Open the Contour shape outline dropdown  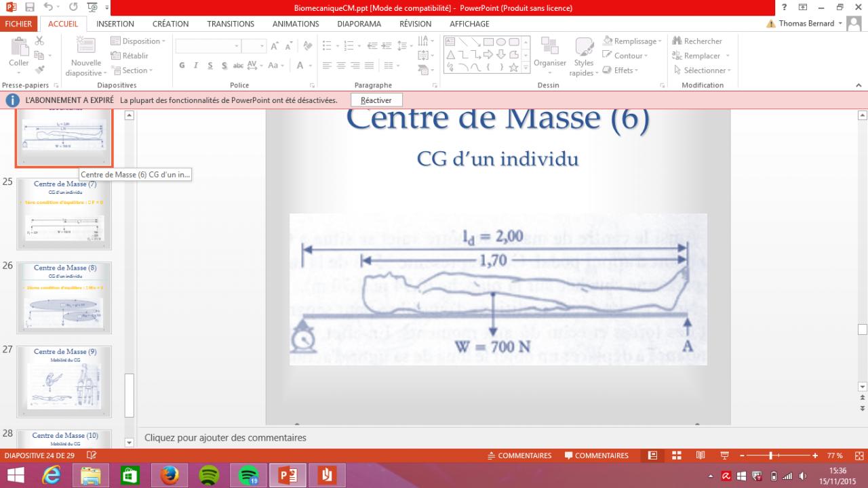tap(625, 56)
